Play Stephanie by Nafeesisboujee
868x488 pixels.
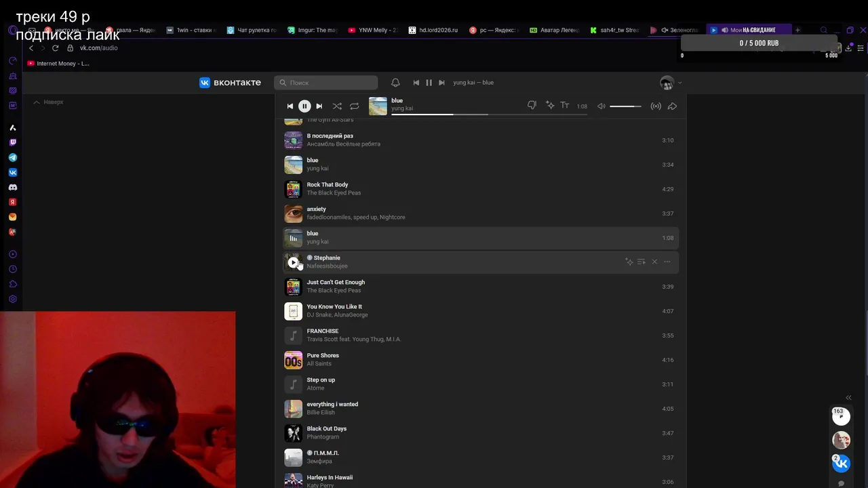[293, 262]
